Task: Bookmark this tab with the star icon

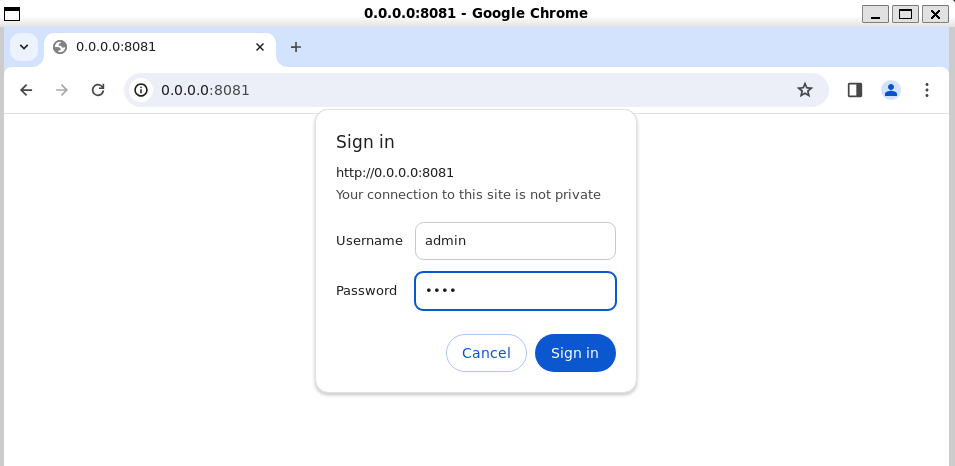Action: tap(805, 90)
